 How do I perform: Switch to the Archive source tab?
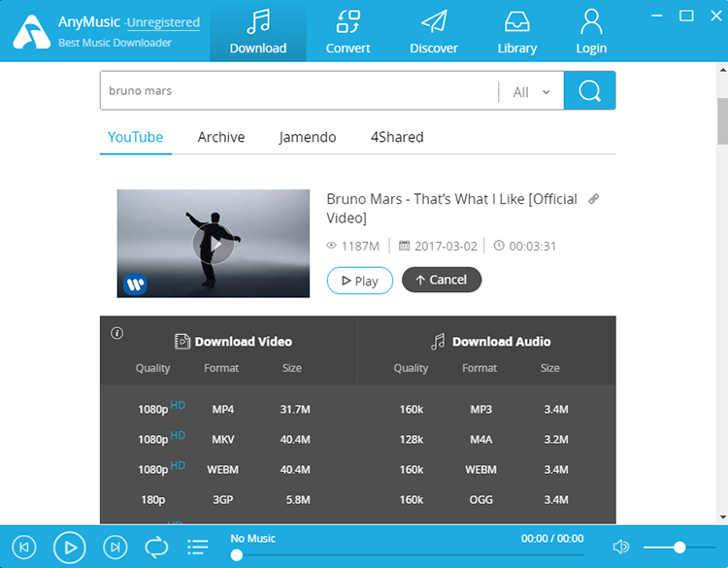pos(221,137)
